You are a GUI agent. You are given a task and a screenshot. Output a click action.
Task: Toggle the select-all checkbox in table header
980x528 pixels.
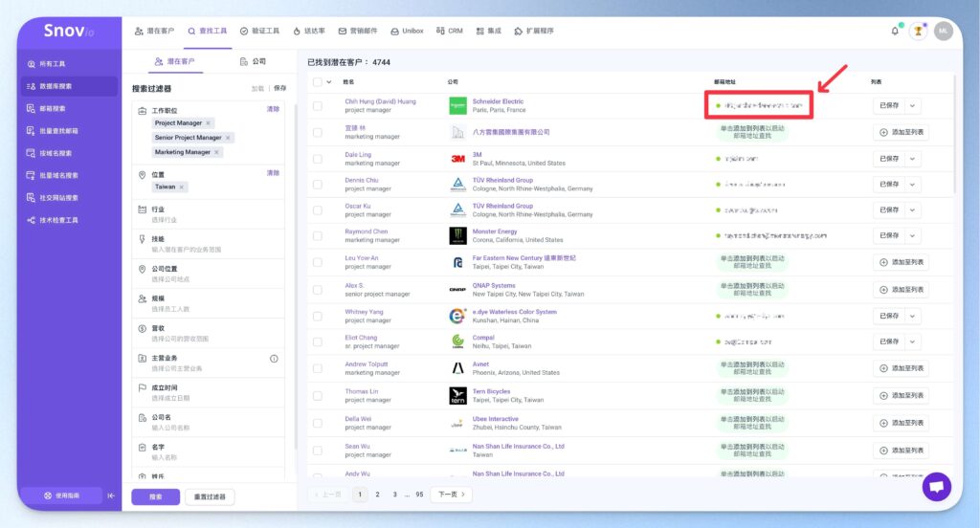click(318, 82)
